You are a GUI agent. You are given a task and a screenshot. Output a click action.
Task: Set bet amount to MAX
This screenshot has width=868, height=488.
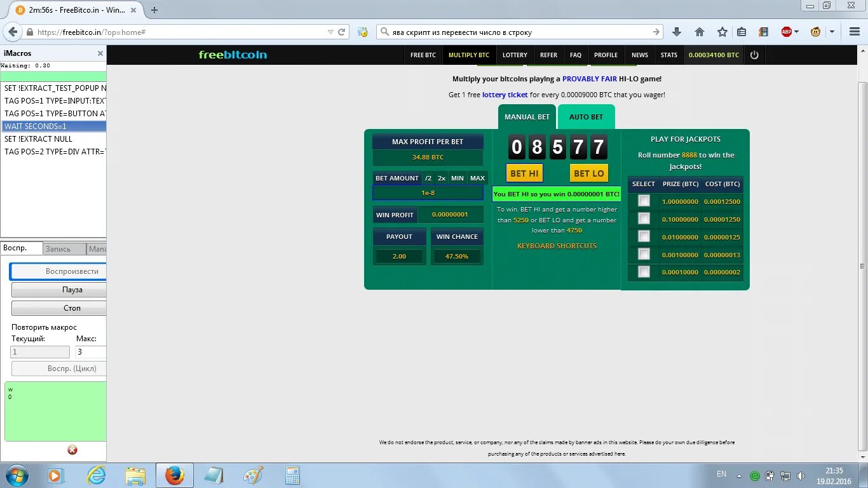pyautogui.click(x=478, y=179)
